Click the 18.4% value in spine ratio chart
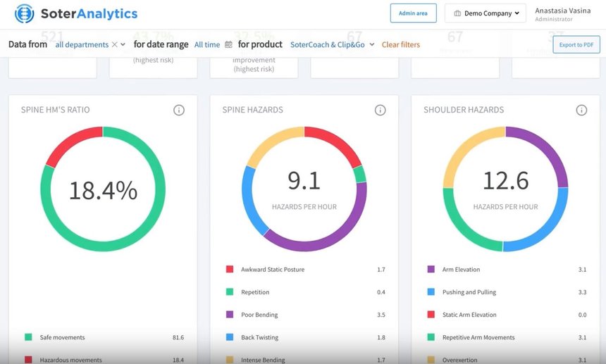Viewport: 606px width, 364px height. point(103,190)
